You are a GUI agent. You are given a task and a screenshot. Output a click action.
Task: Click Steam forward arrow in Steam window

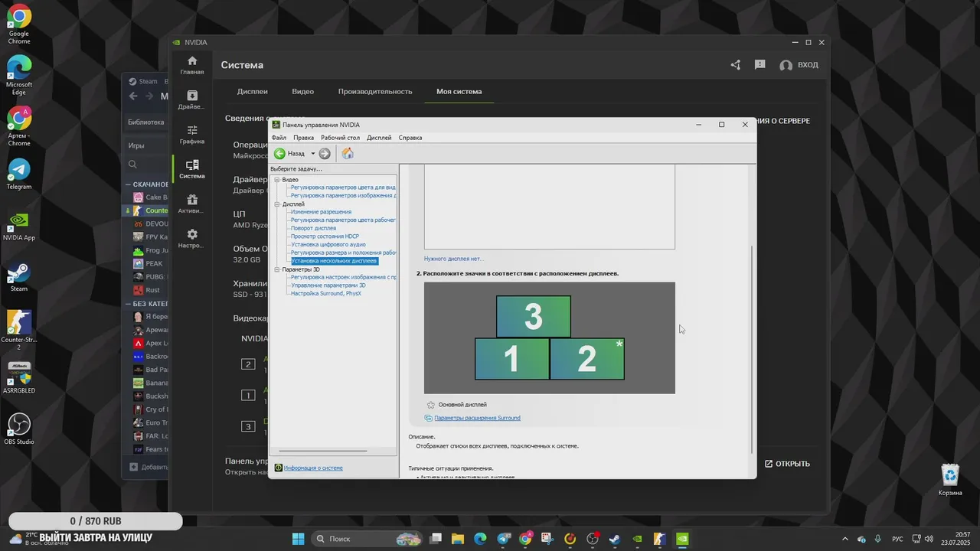coord(150,96)
